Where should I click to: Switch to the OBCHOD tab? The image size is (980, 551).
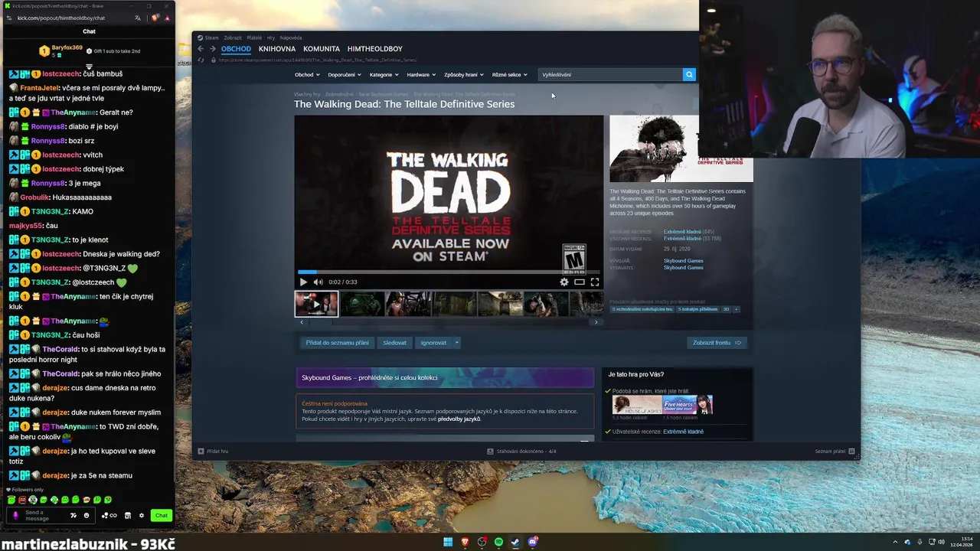(236, 49)
